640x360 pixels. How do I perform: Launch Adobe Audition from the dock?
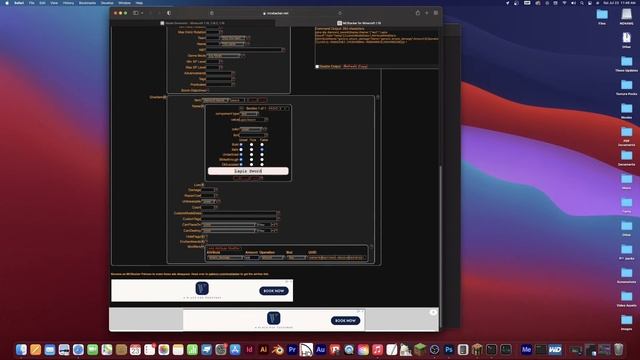coord(320,350)
